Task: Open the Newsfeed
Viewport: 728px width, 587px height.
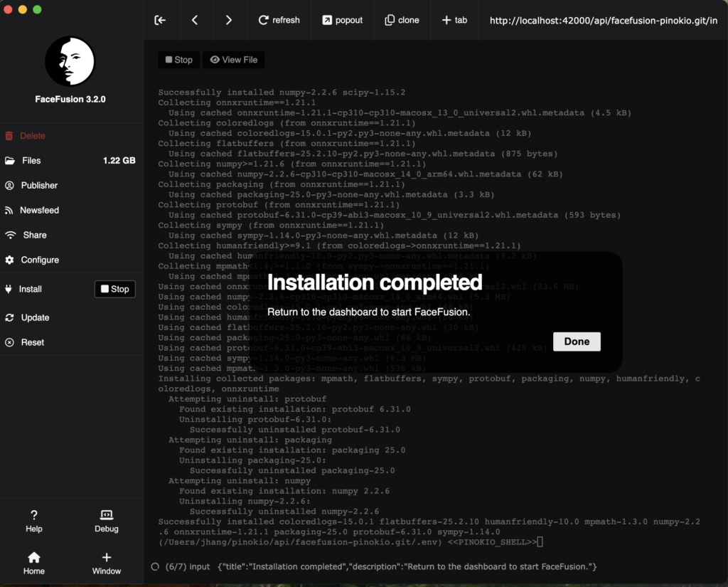Action: (40, 210)
